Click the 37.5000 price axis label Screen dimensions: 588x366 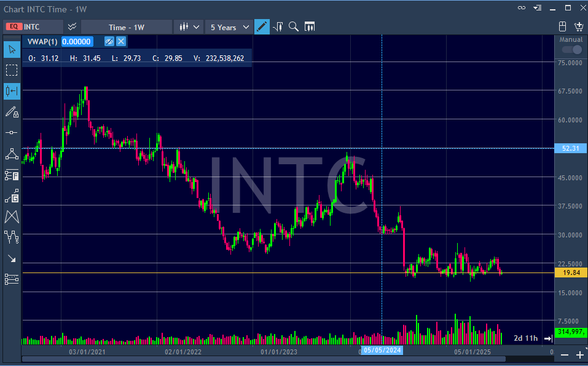570,206
